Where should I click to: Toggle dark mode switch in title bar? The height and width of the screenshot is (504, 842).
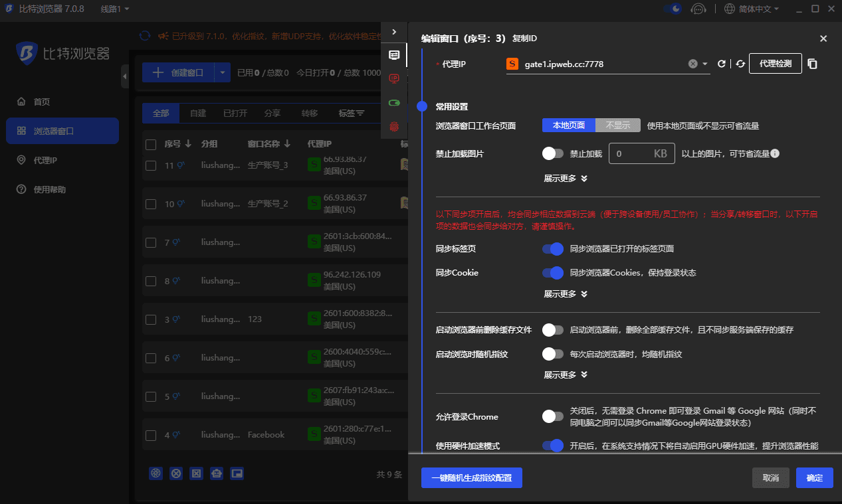coord(673,9)
